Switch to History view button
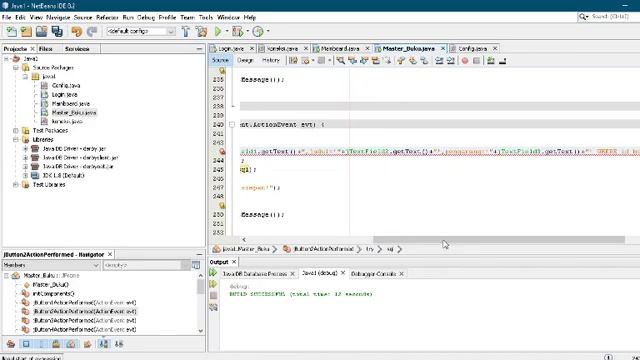The width and height of the screenshot is (640, 360). tap(271, 60)
